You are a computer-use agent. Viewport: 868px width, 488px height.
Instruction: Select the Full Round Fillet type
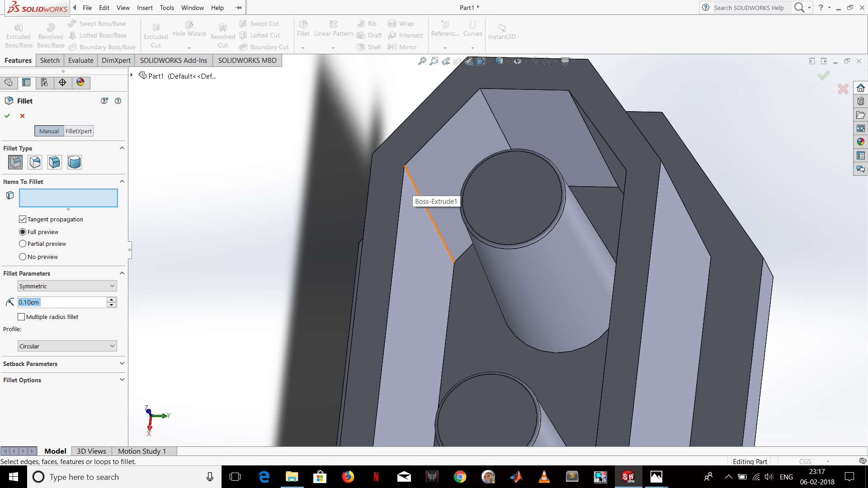pyautogui.click(x=74, y=162)
